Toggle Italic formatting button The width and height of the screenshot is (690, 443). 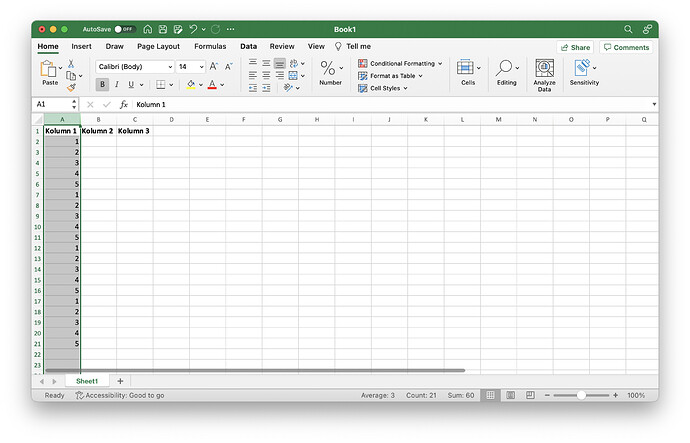coord(117,84)
